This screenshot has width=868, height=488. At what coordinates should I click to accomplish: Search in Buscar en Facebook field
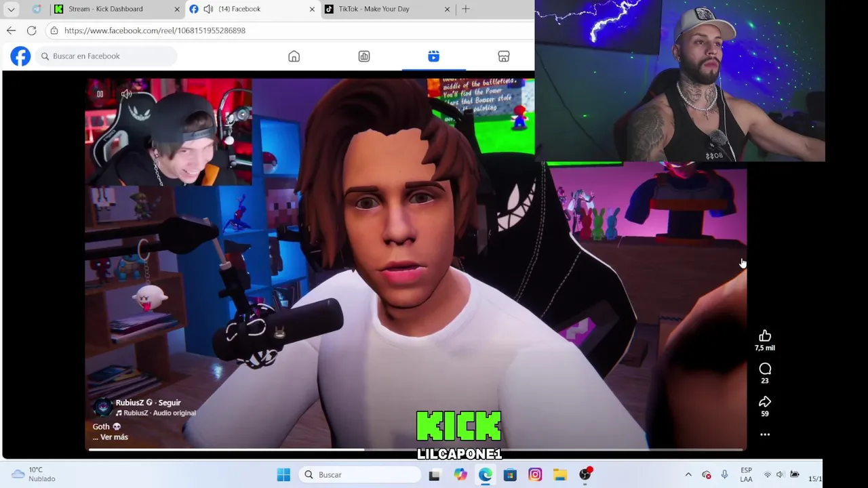(106, 56)
